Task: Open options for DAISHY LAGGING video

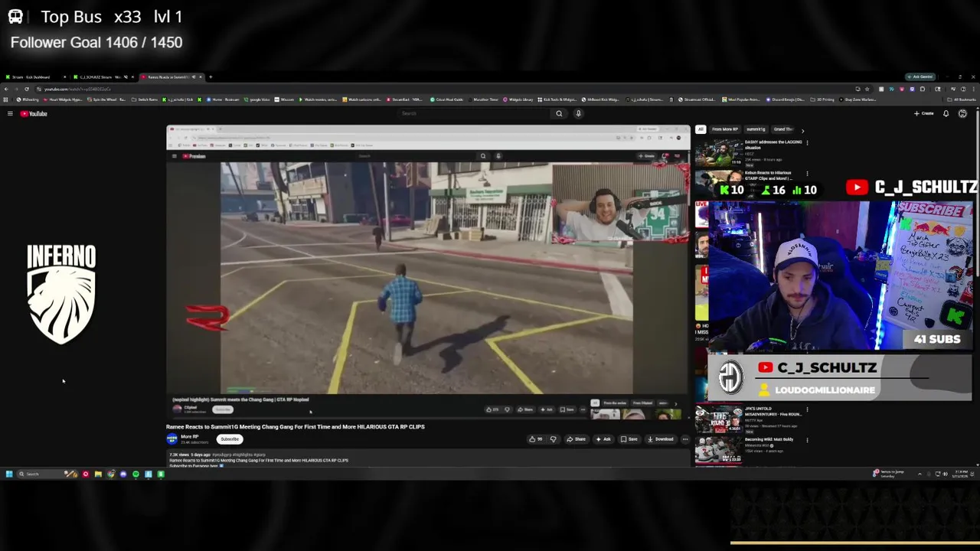Action: click(x=807, y=142)
